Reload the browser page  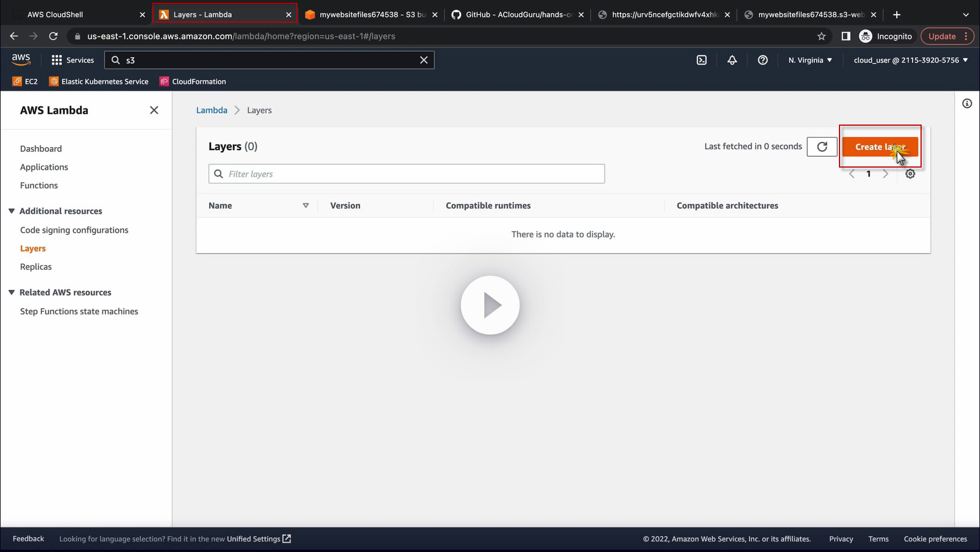53,36
